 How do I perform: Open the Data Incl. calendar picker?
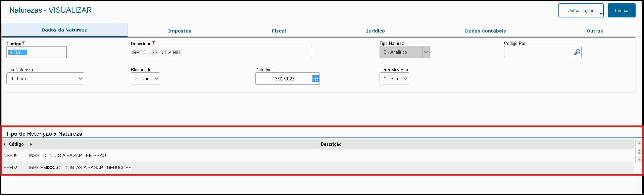point(315,79)
